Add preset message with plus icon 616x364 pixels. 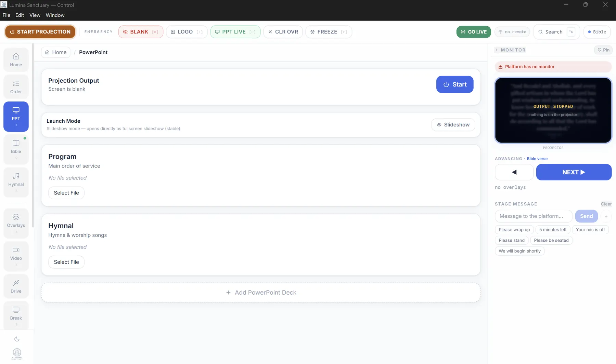pos(606,216)
